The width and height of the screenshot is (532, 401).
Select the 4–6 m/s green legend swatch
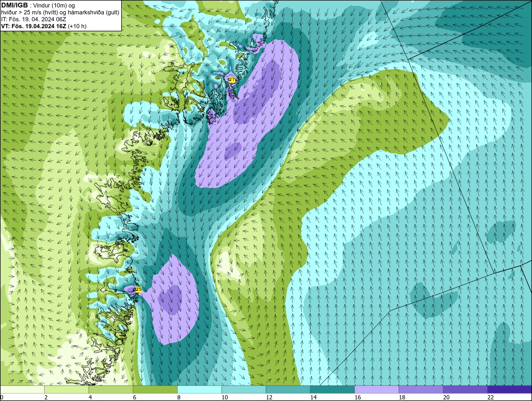pos(111,389)
